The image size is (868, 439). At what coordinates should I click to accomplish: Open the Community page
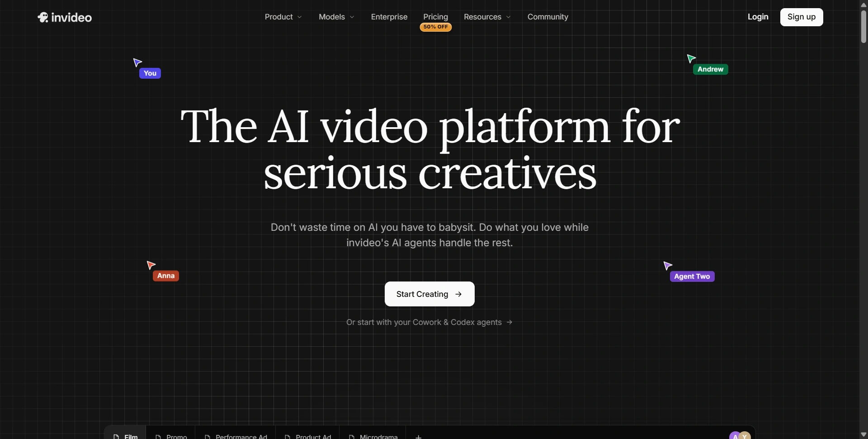tap(547, 17)
